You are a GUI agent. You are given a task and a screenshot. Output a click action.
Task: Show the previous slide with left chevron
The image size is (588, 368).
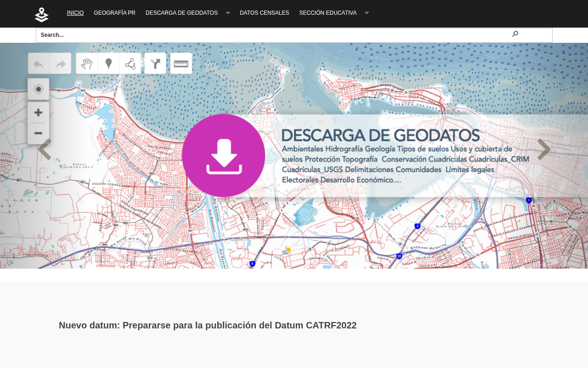(x=44, y=149)
